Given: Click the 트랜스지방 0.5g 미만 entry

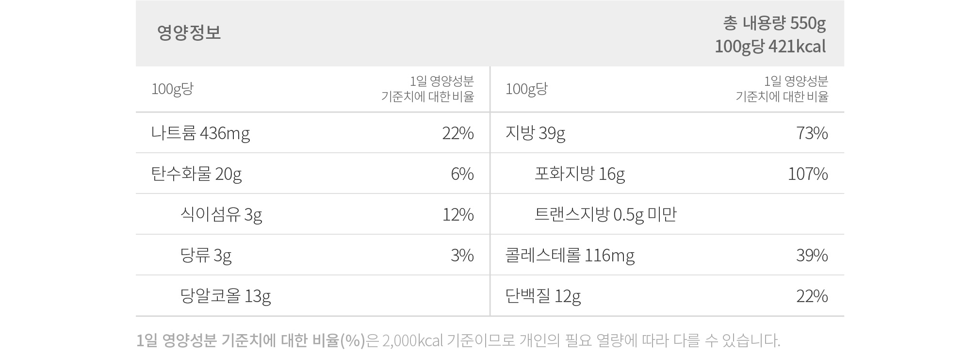Looking at the screenshot, I should [605, 214].
